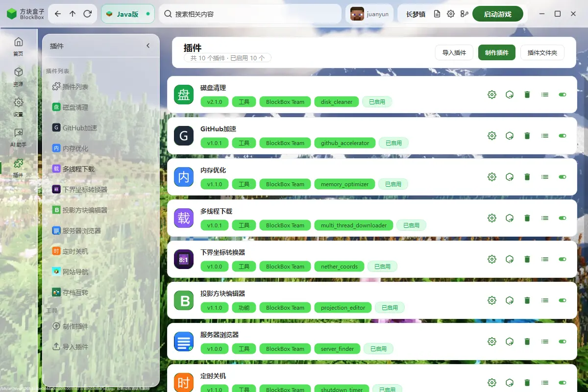Open the 长梦镇 instance selector

tap(416, 14)
